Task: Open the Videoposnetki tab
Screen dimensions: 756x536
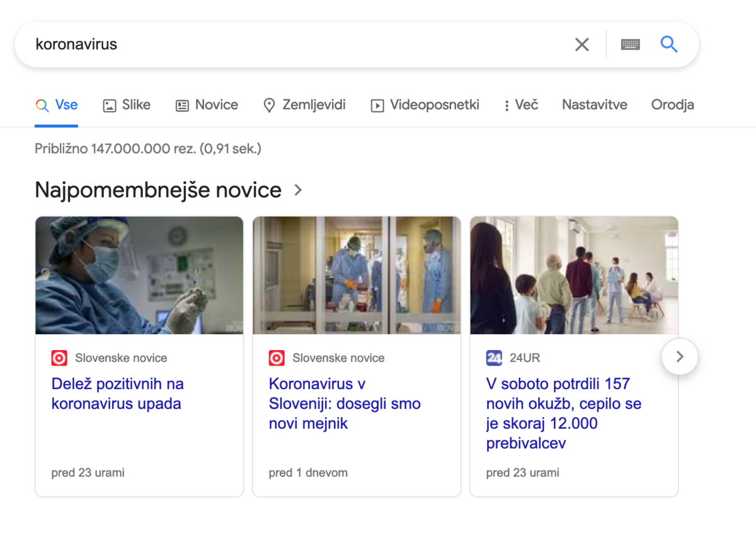Action: [x=425, y=105]
